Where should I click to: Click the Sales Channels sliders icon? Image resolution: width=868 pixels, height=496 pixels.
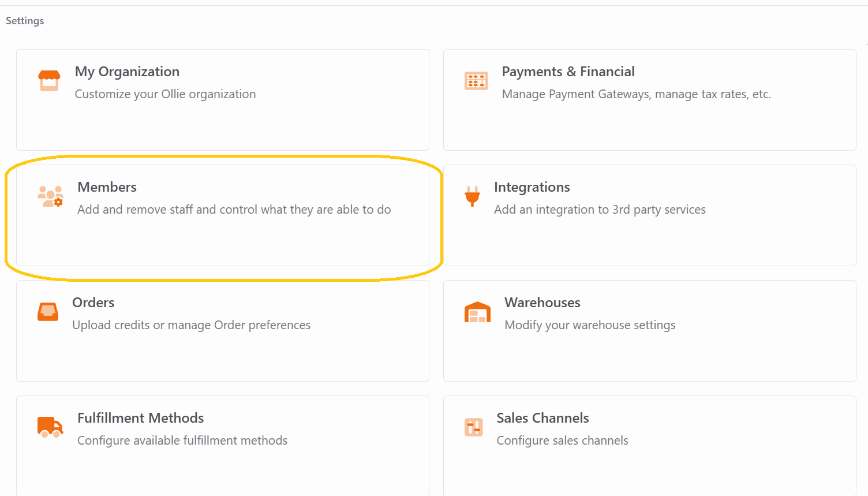[x=474, y=427]
